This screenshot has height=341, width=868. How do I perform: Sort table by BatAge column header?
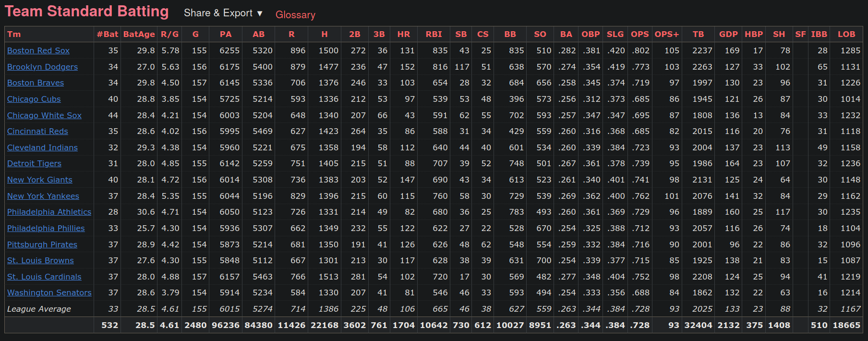[x=139, y=34]
